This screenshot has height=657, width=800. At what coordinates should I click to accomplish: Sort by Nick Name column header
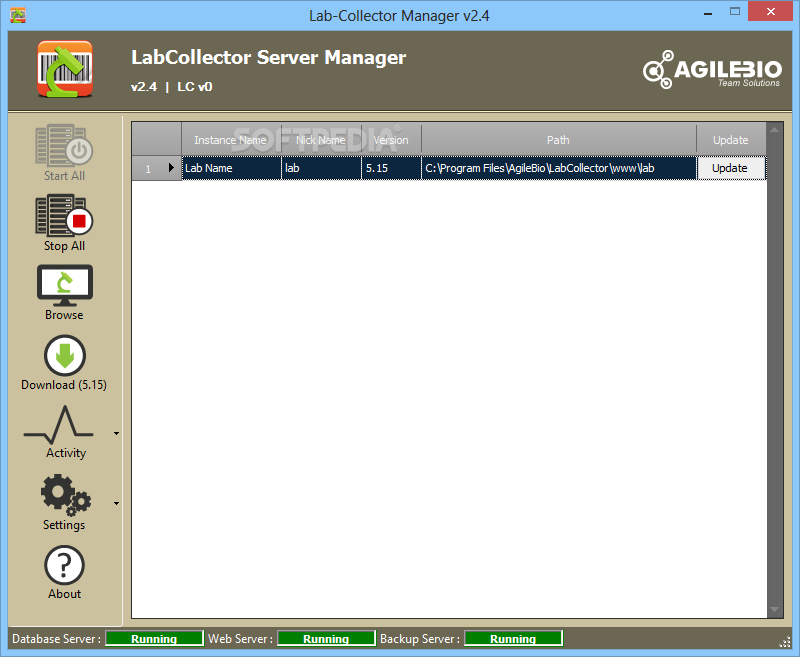coord(321,139)
